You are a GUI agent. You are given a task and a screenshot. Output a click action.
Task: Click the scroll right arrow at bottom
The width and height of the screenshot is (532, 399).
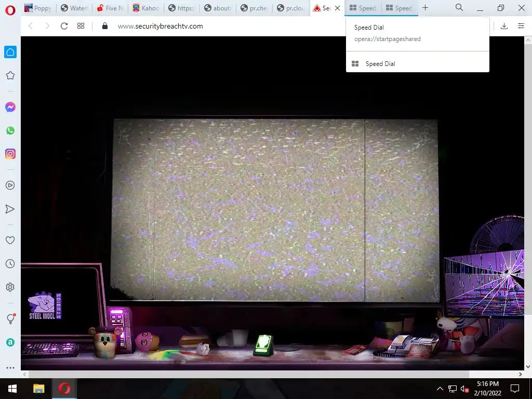pyautogui.click(x=520, y=374)
